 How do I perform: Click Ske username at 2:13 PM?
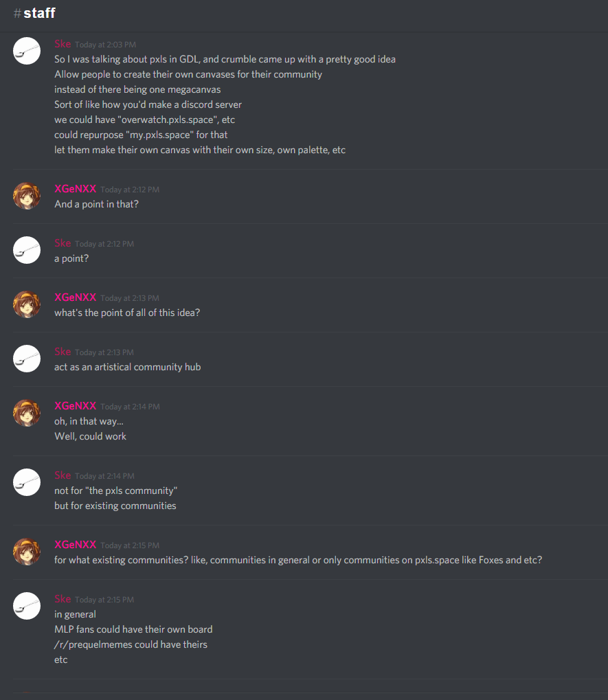coord(63,352)
